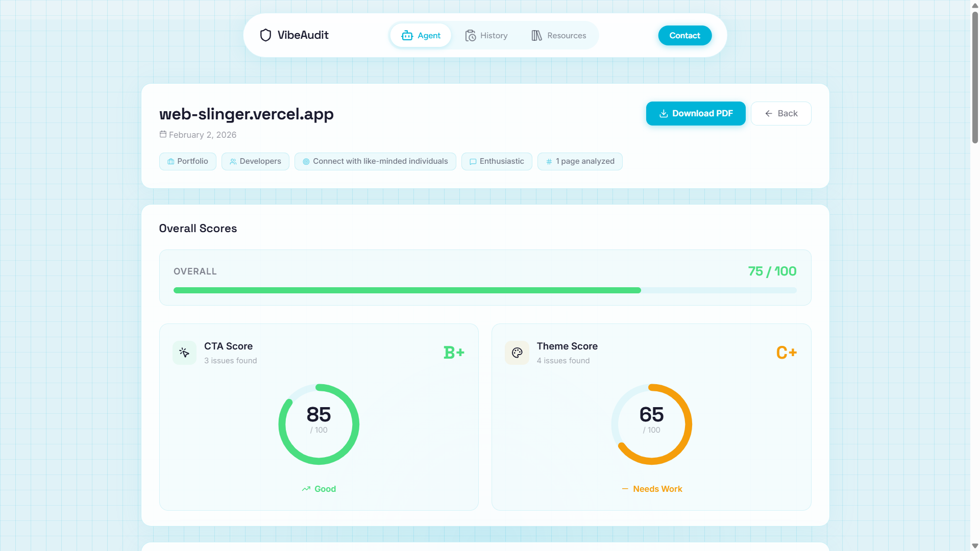
Task: Click the page vertical scrollbar down arrow
Action: pos(975,546)
